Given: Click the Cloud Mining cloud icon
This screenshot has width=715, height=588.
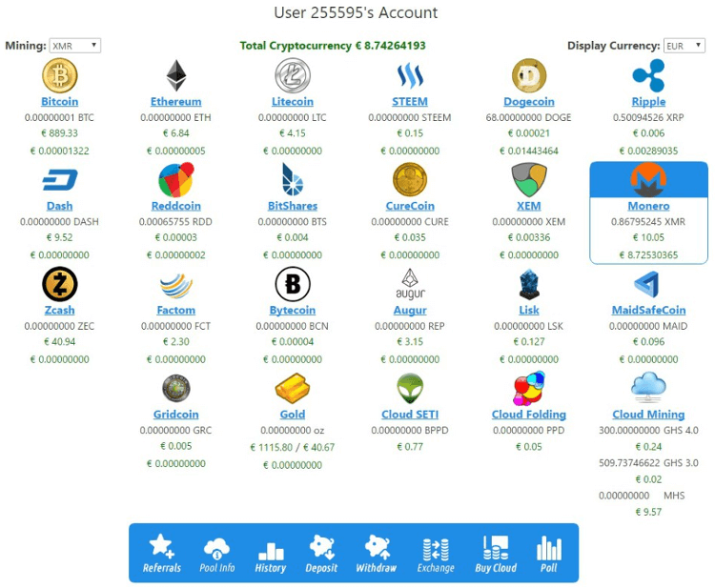Looking at the screenshot, I should [x=648, y=388].
